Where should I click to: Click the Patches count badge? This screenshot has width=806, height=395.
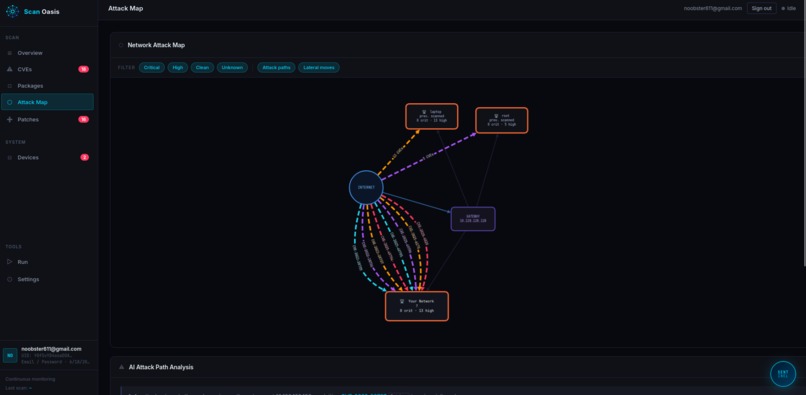(83, 119)
